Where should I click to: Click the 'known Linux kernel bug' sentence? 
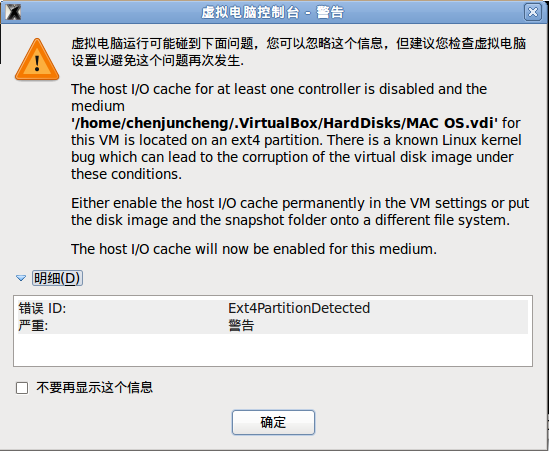click(x=296, y=157)
